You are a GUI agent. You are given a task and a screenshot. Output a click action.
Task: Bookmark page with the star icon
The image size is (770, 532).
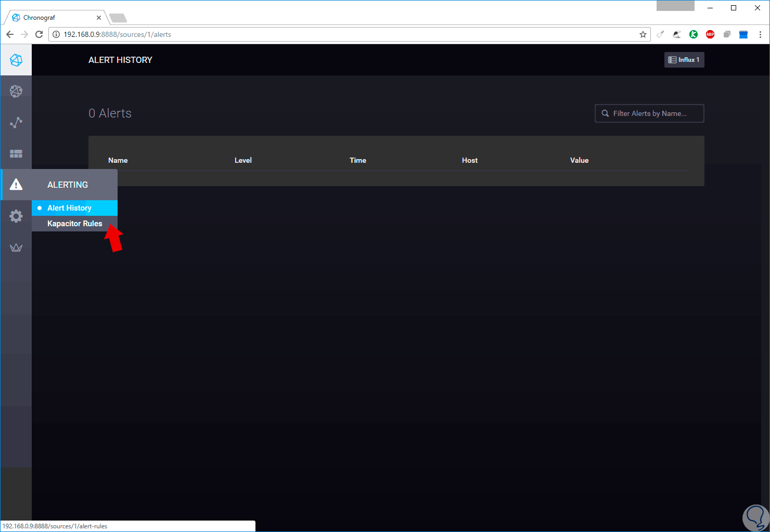pyautogui.click(x=643, y=34)
